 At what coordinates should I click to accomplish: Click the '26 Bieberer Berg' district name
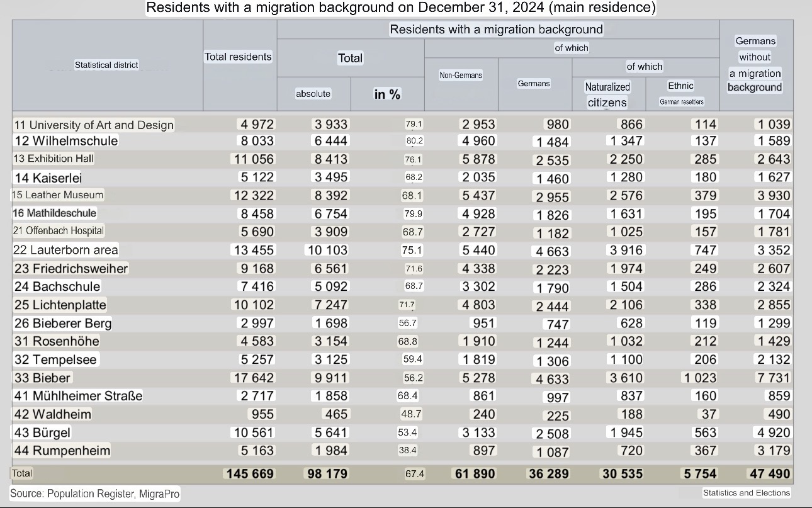tap(63, 324)
